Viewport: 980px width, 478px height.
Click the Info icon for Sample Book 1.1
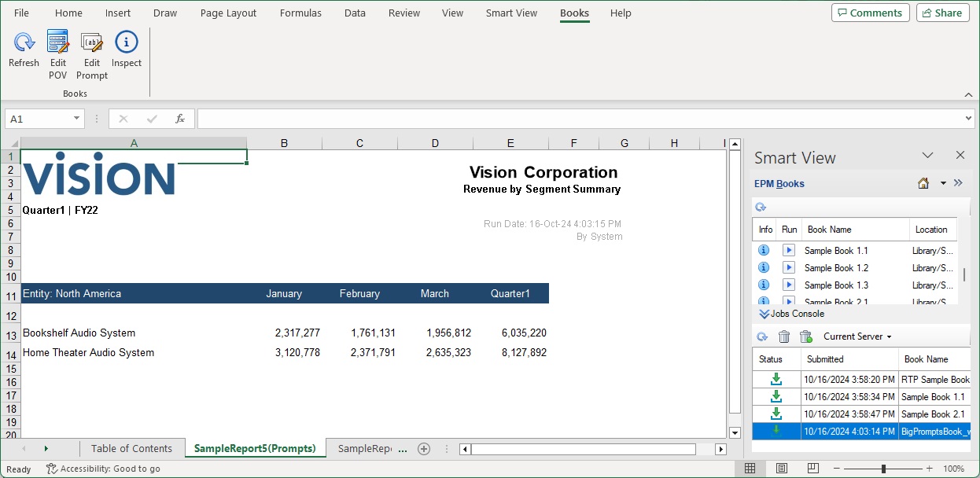763,250
